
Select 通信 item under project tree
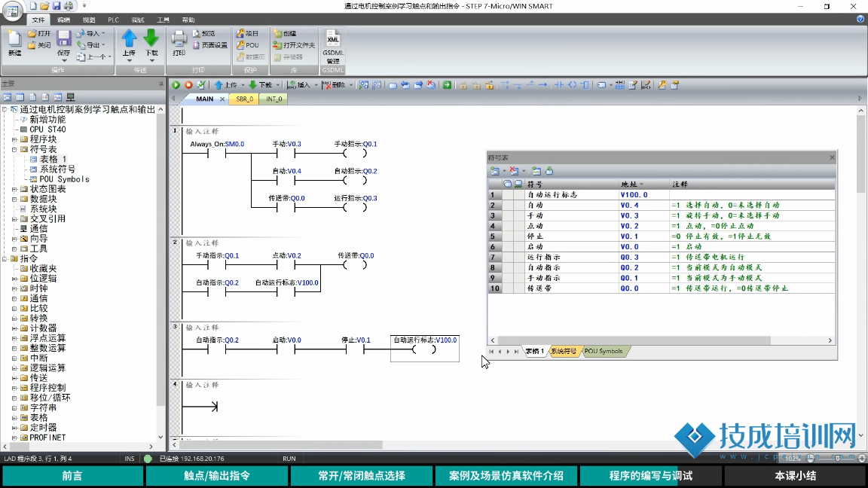pos(38,229)
